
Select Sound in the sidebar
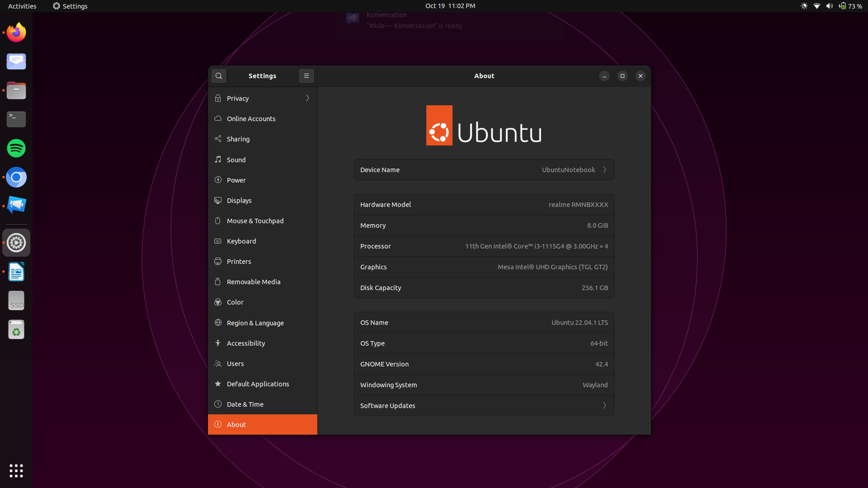coord(236,160)
